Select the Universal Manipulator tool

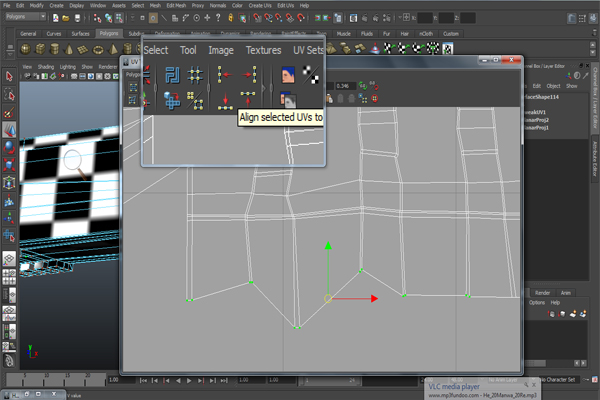tap(9, 183)
